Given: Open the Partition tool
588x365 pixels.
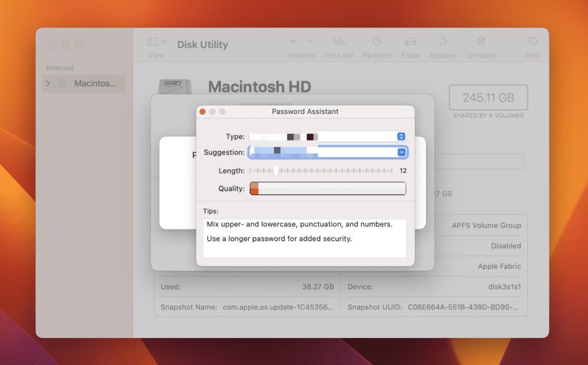Looking at the screenshot, I should 377,41.
